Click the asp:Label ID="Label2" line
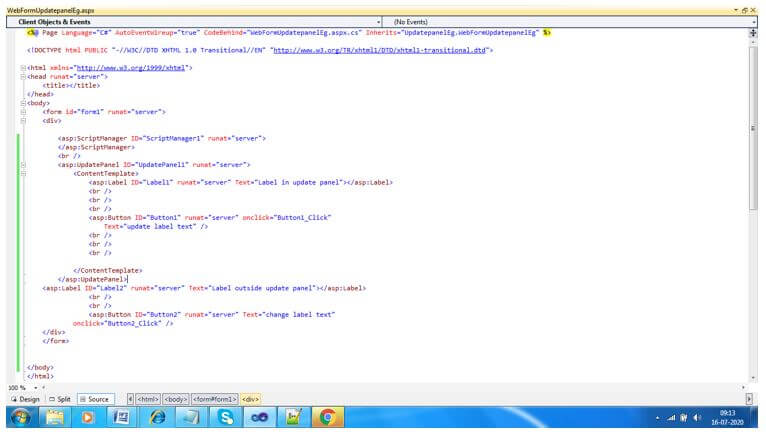Viewport: 766px width, 437px height. tap(204, 288)
